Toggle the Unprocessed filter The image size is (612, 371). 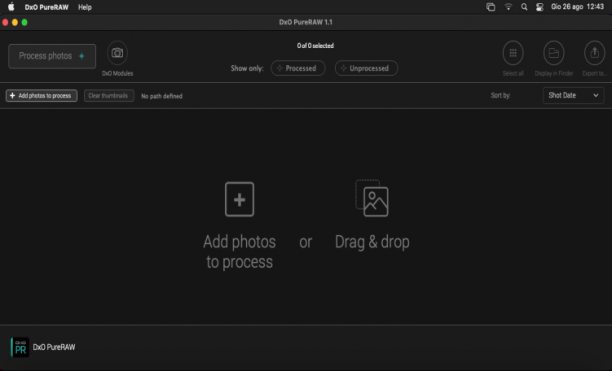tap(366, 68)
